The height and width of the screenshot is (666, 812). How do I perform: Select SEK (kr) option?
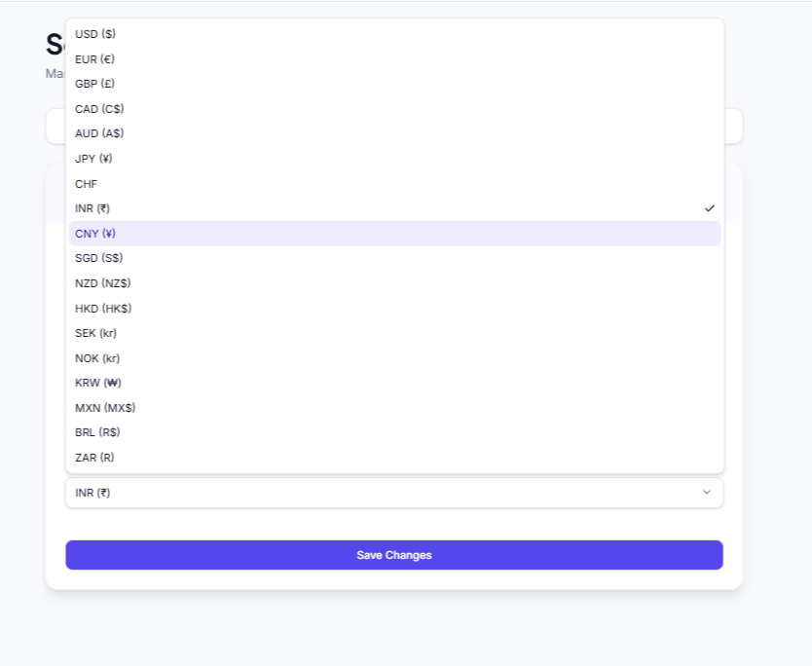pos(97,333)
